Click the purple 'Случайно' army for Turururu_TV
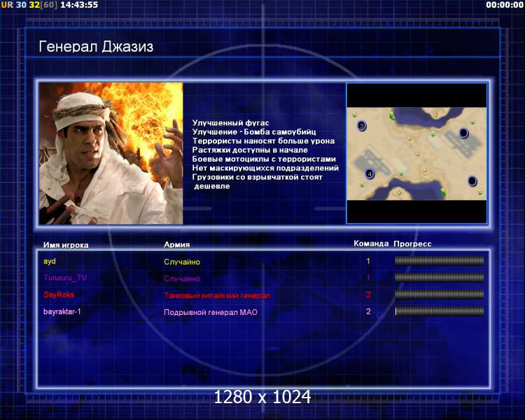The height and width of the screenshot is (420, 525). tap(182, 279)
